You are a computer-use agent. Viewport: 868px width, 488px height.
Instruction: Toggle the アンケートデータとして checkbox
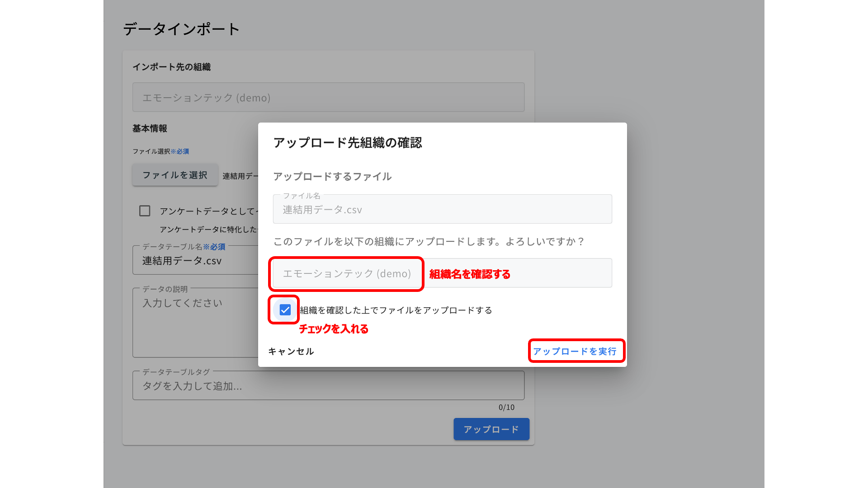pos(145,211)
